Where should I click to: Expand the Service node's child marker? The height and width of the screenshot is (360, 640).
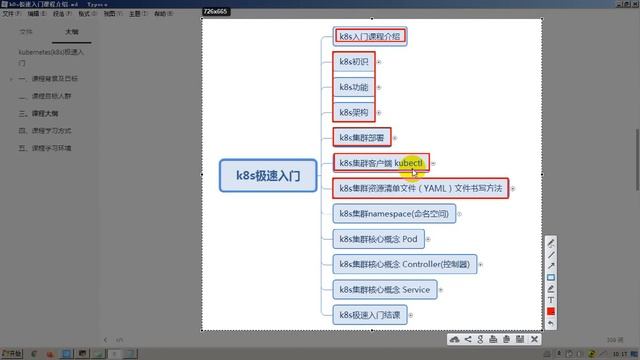(x=440, y=290)
